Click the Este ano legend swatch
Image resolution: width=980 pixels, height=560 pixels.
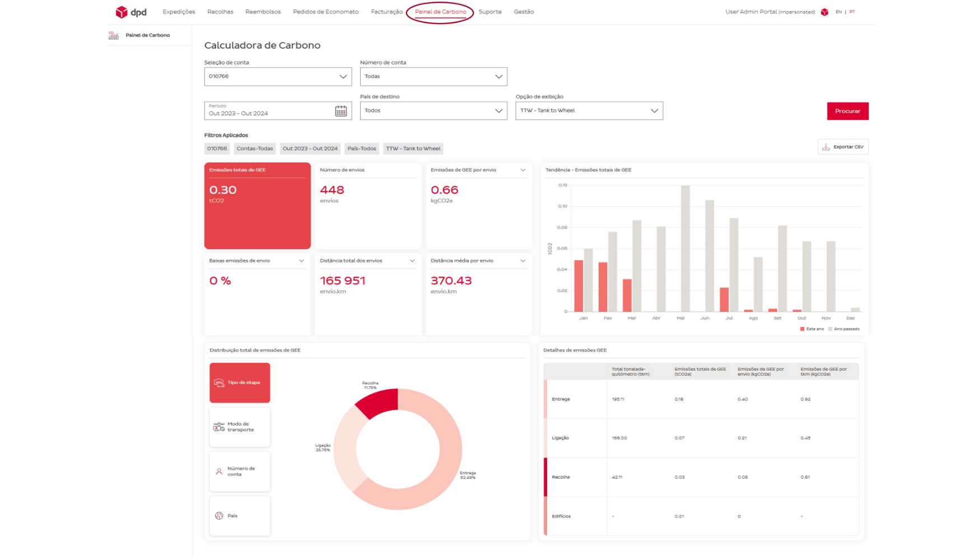tap(802, 329)
